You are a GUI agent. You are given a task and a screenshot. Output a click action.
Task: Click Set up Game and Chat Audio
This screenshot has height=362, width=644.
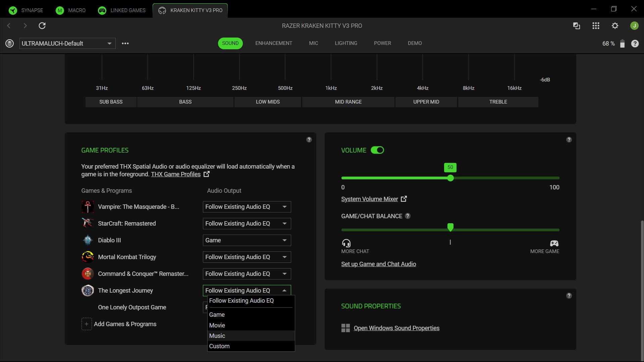378,264
